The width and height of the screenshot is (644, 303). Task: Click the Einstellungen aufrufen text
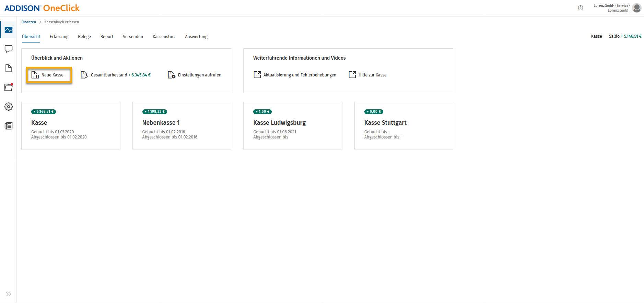click(200, 75)
